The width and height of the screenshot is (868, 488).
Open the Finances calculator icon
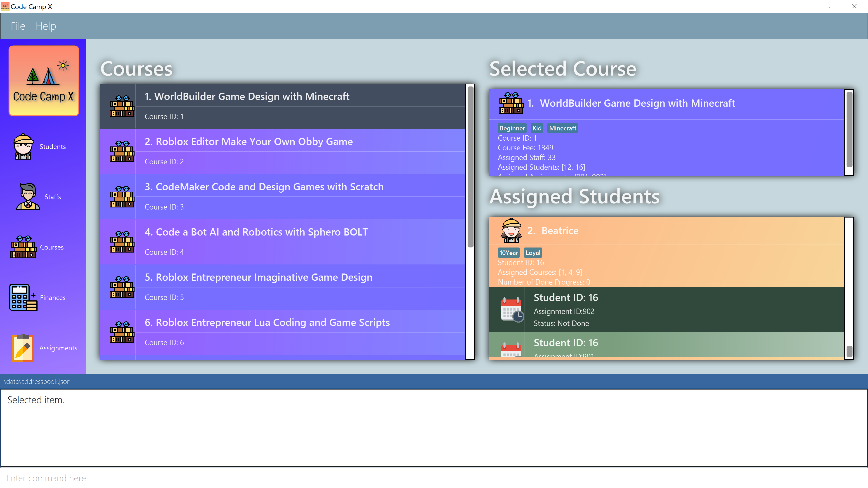(23, 297)
